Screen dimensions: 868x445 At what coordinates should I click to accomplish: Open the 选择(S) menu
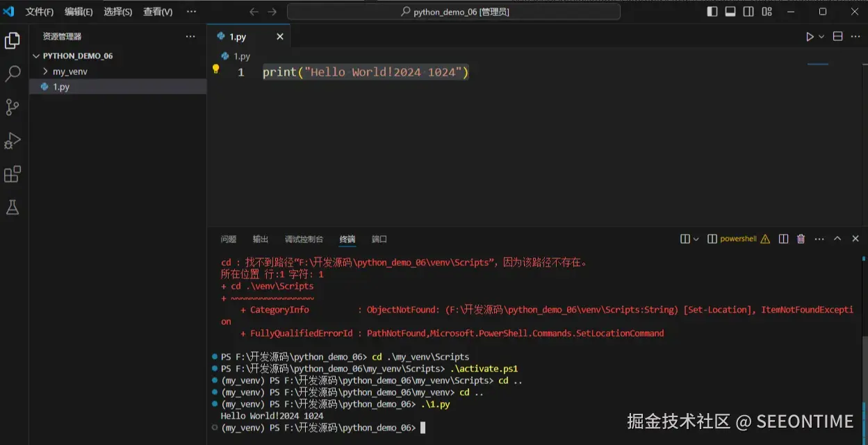tap(118, 12)
